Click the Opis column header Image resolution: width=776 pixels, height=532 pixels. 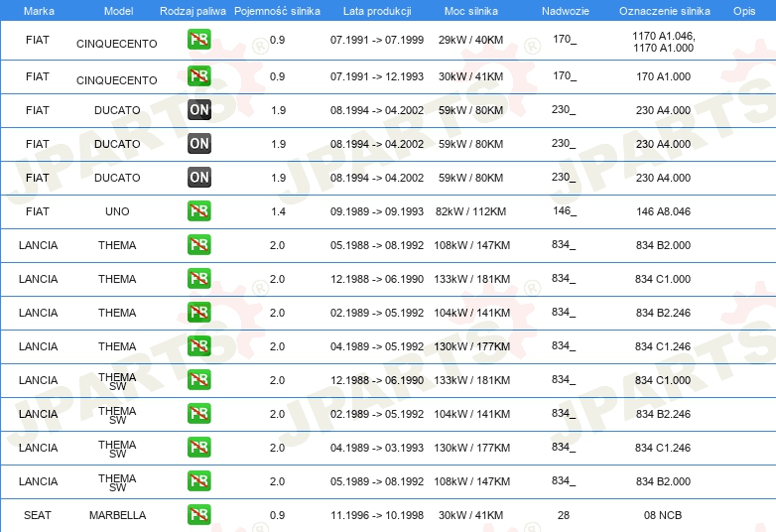[744, 11]
